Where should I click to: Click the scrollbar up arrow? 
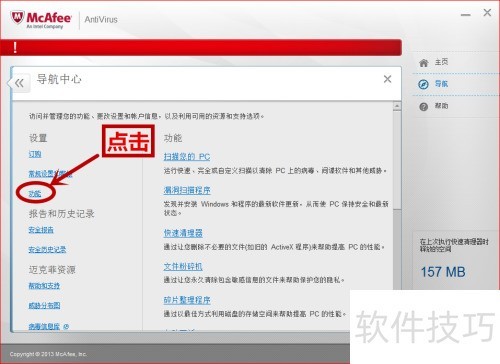pyautogui.click(x=397, y=106)
